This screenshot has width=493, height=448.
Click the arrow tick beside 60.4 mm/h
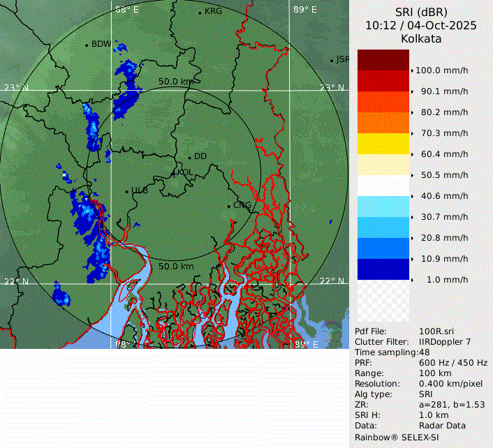coord(413,154)
